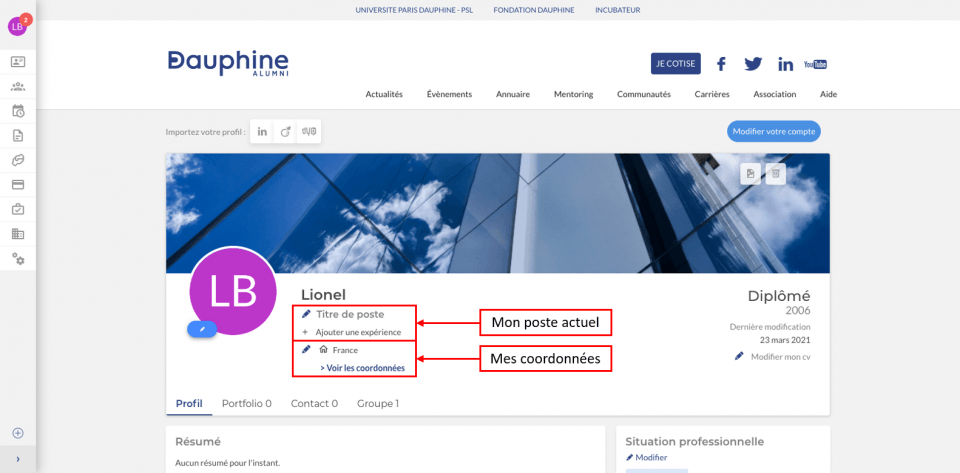This screenshot has height=473, width=960.
Task: Click the plus circle icon in sidebar
Action: tap(18, 433)
